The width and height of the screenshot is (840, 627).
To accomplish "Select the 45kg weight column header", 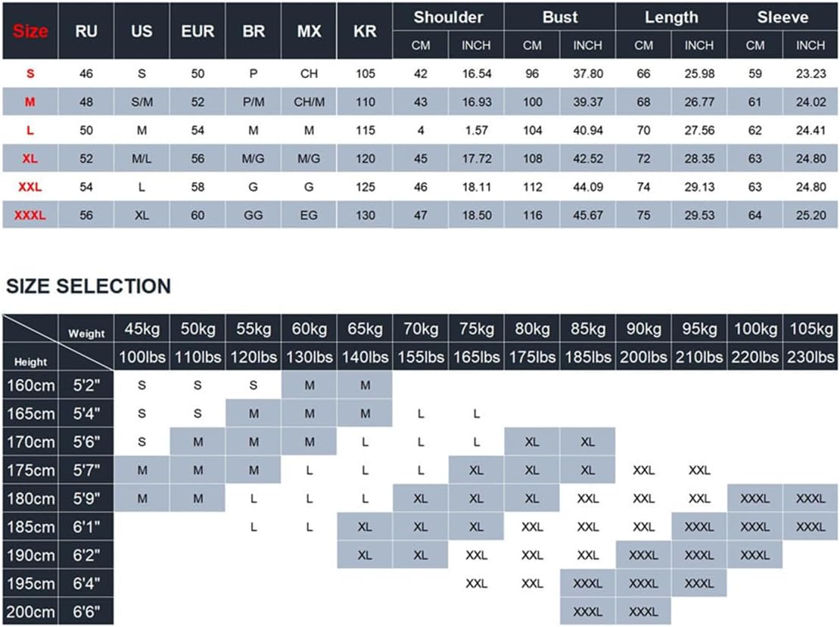I will [x=142, y=329].
